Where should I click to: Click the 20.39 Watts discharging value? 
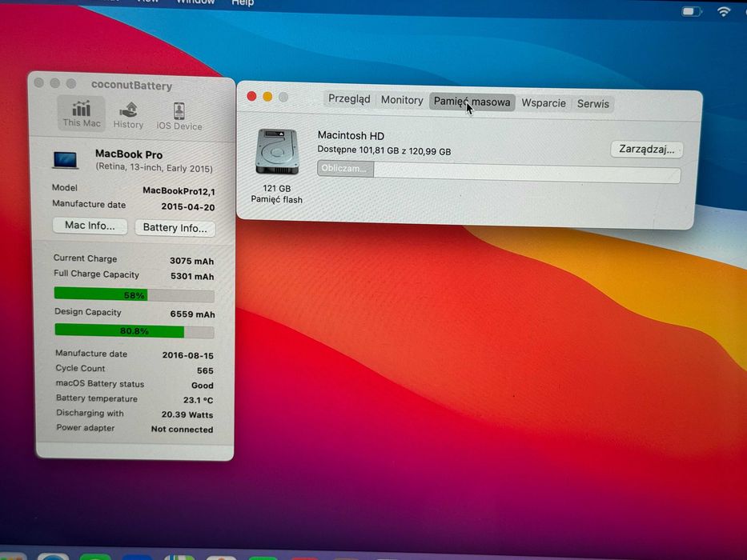click(x=187, y=414)
